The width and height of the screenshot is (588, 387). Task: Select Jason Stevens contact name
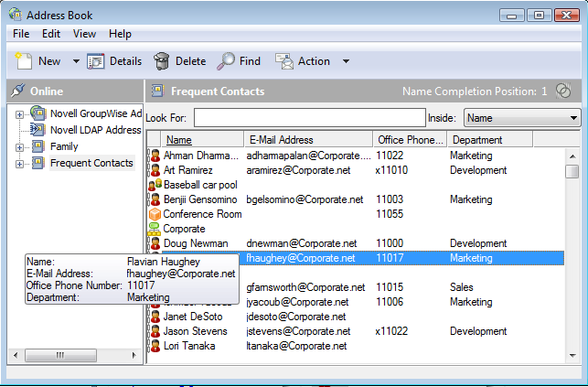click(196, 331)
